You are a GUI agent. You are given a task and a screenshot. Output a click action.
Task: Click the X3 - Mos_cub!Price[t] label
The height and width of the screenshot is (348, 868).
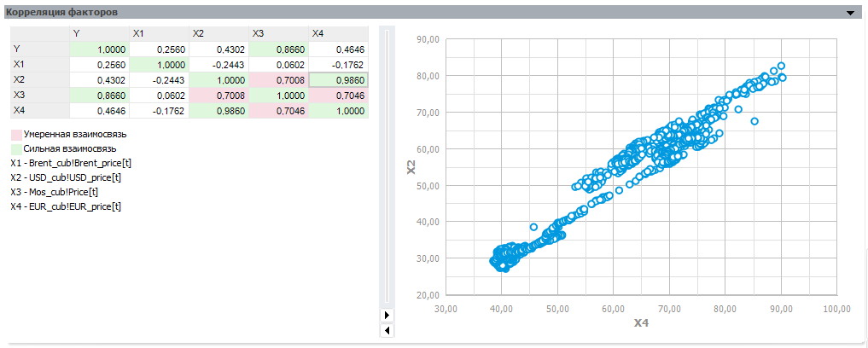55,192
